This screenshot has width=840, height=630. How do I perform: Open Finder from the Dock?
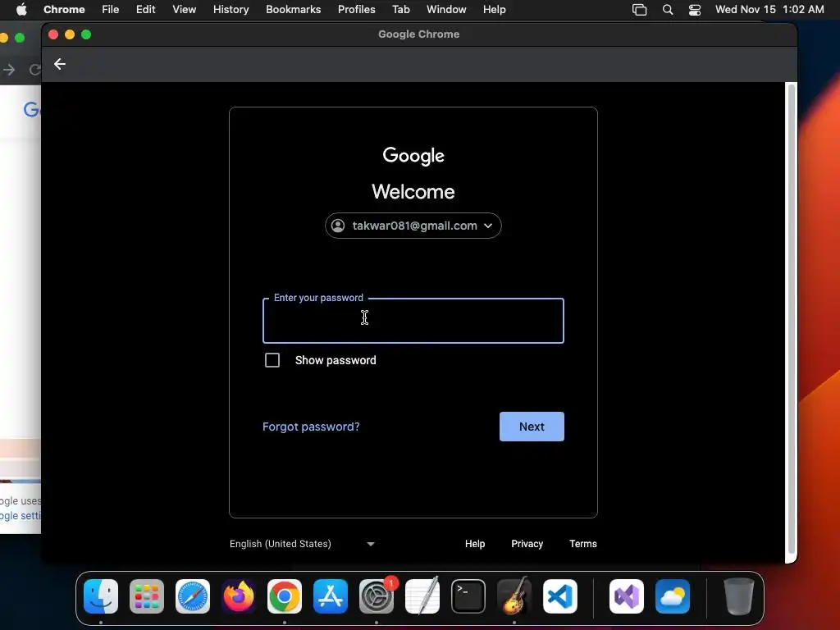(101, 596)
